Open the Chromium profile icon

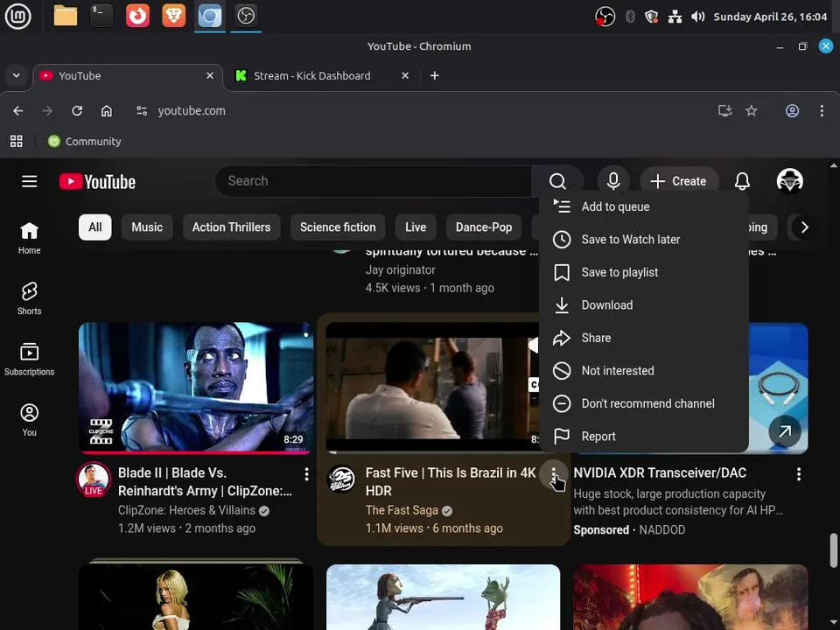coord(793,111)
